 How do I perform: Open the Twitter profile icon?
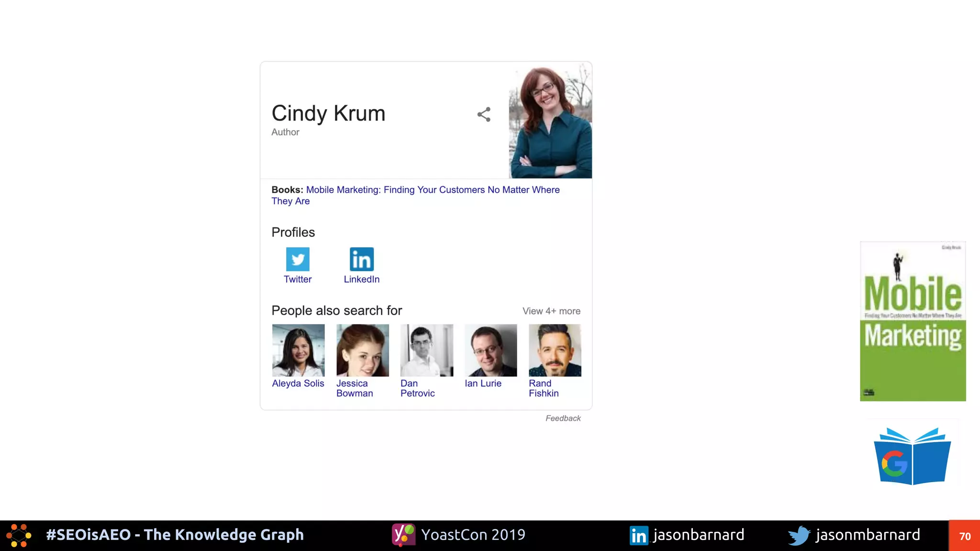[x=298, y=259]
